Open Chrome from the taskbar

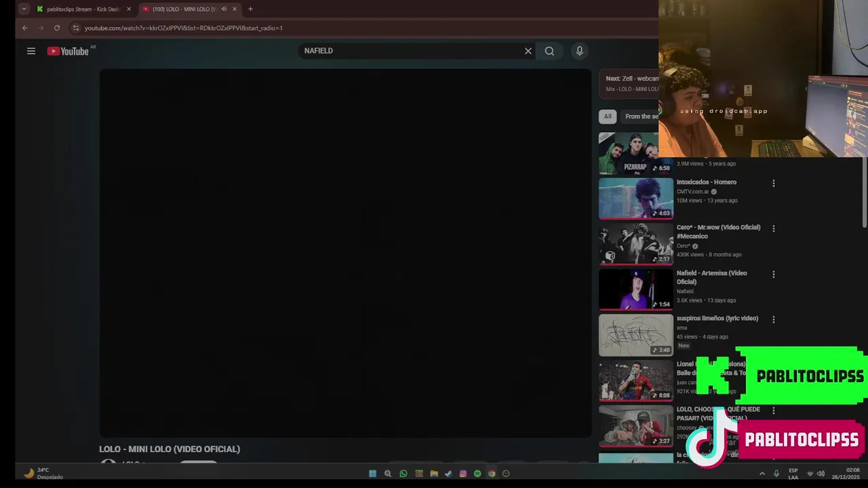click(x=492, y=474)
